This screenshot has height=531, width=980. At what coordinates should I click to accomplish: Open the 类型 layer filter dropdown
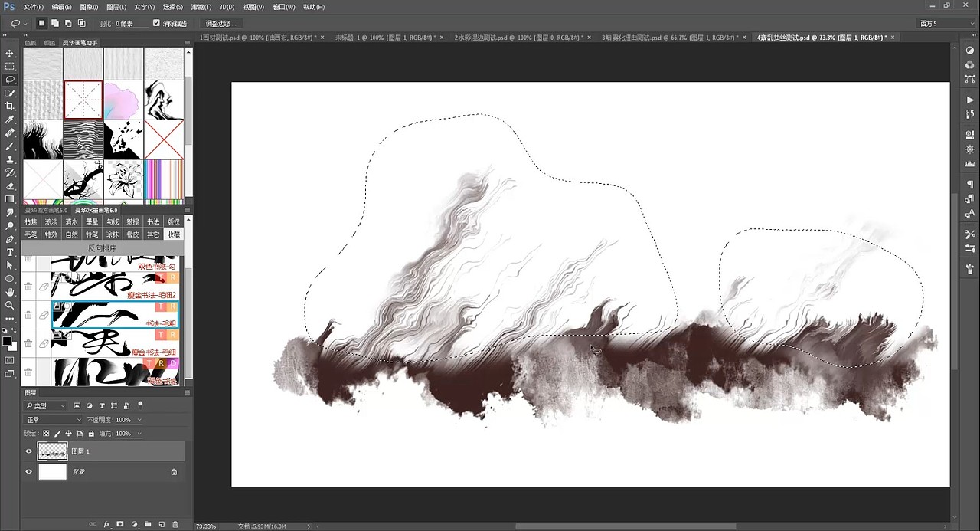[46, 405]
